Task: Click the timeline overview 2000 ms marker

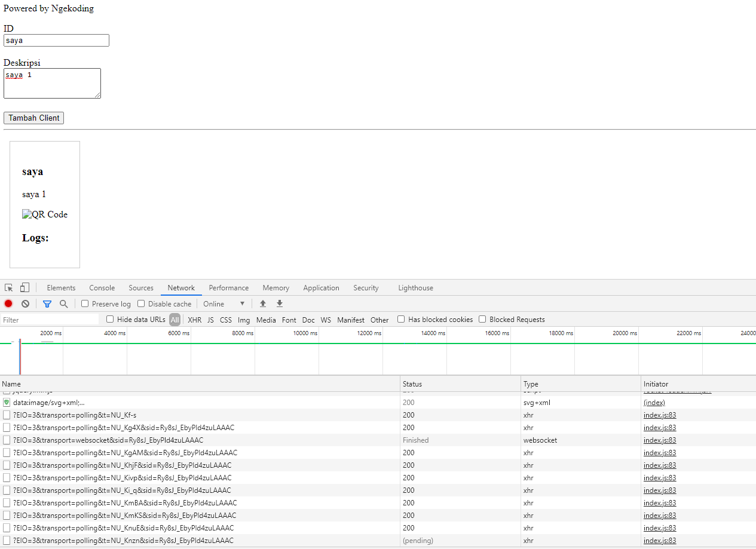Action: (x=51, y=333)
